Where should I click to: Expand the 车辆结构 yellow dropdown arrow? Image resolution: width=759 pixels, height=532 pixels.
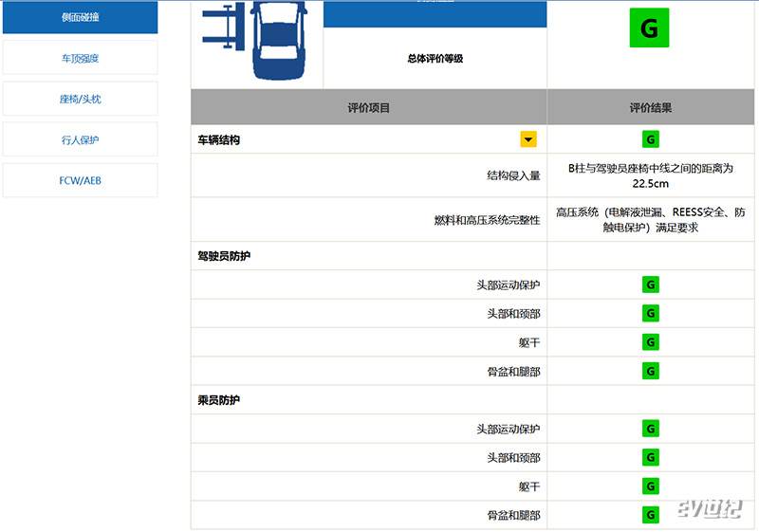pos(528,139)
